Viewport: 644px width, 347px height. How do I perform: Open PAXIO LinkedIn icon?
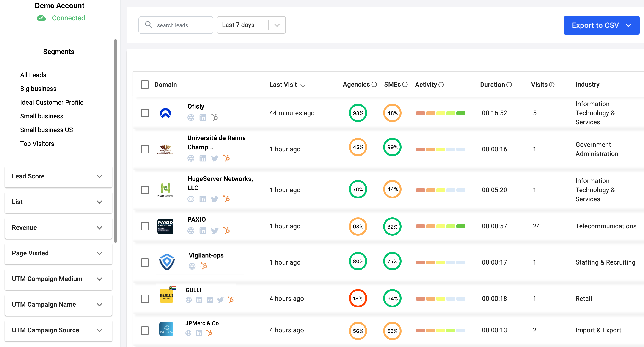(203, 231)
